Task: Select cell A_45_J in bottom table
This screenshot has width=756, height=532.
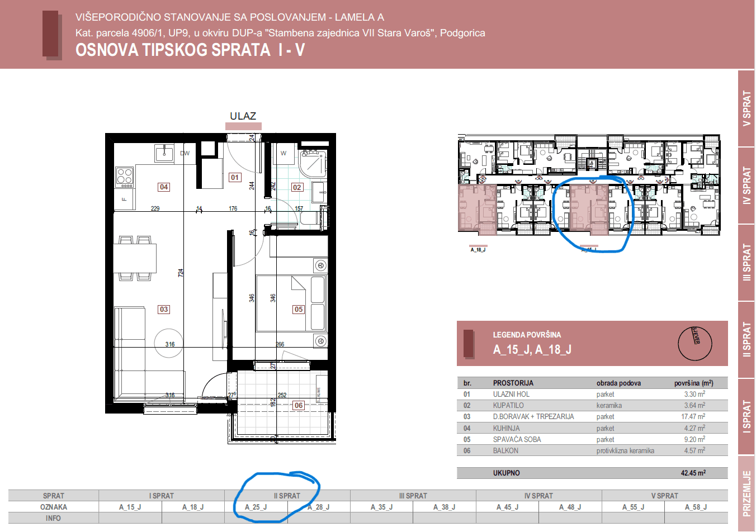Action: tap(508, 507)
